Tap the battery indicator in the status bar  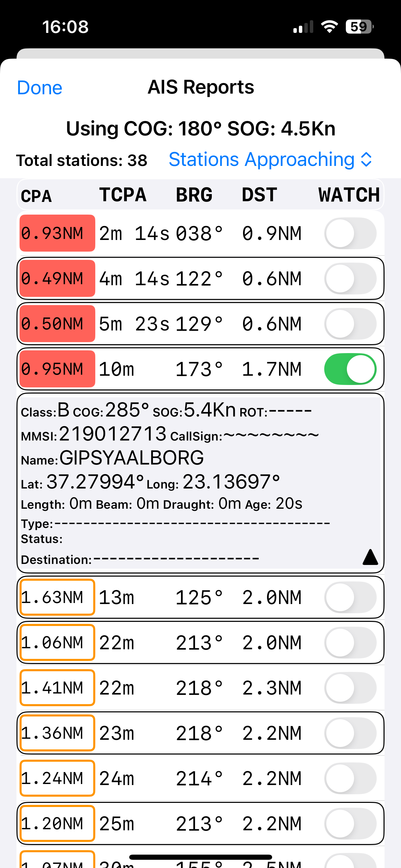coord(360,26)
